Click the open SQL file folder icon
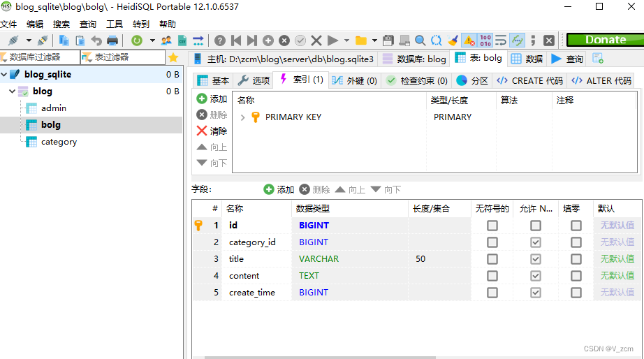644x359 pixels. pyautogui.click(x=361, y=41)
